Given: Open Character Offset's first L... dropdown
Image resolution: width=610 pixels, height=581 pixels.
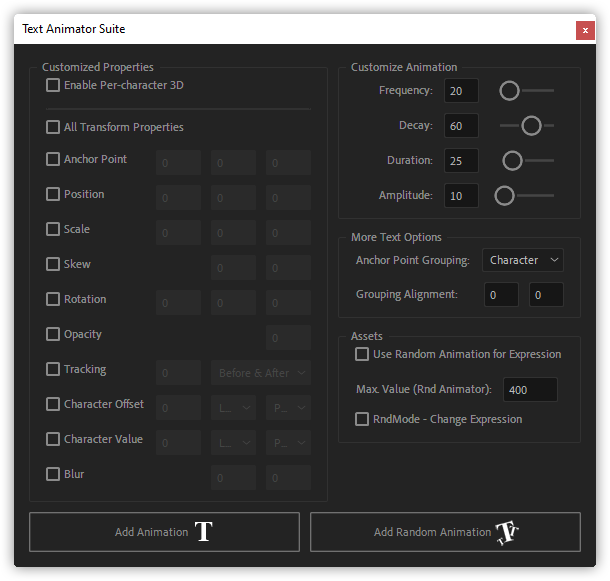Looking at the screenshot, I should click(x=233, y=408).
